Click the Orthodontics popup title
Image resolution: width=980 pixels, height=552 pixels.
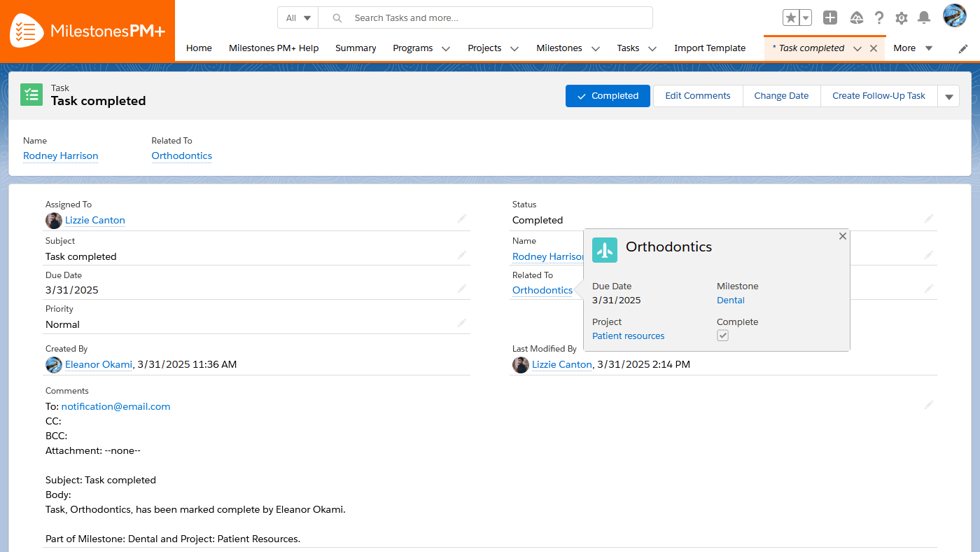(668, 247)
